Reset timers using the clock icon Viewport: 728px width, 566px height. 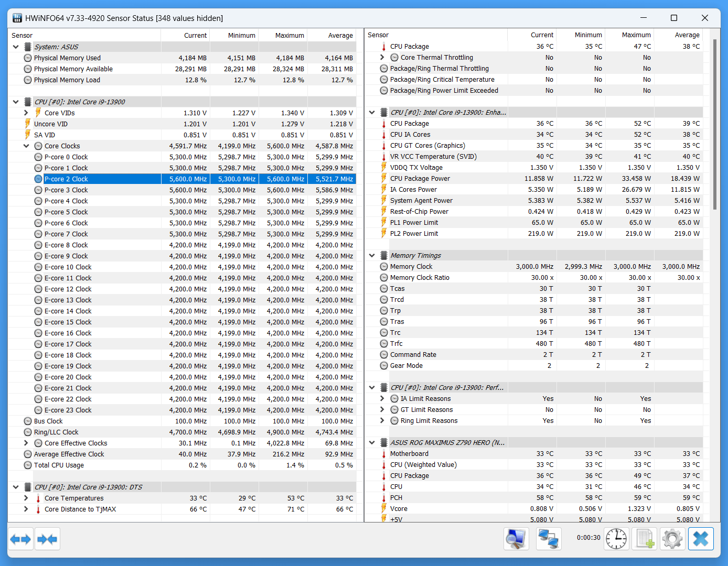pyautogui.click(x=616, y=539)
